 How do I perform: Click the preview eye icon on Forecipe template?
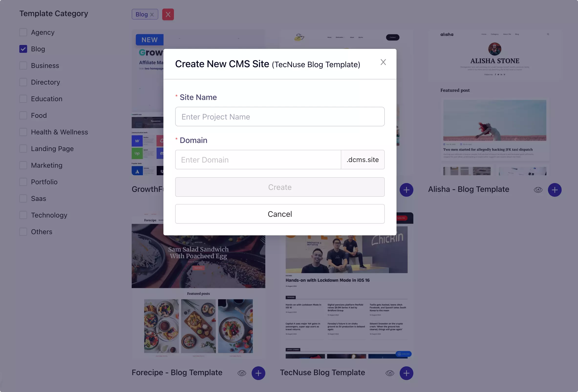coord(242,373)
